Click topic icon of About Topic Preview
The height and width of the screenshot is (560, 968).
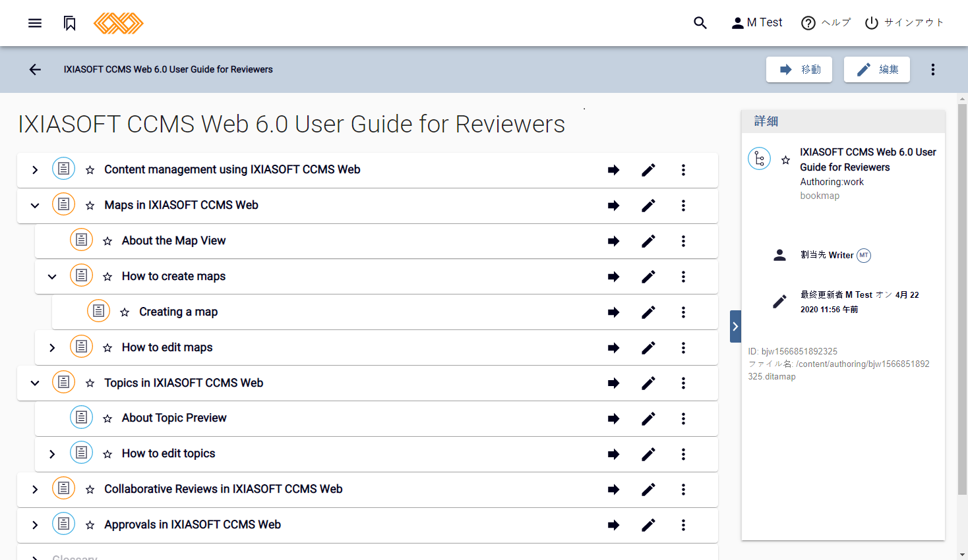tap(81, 417)
